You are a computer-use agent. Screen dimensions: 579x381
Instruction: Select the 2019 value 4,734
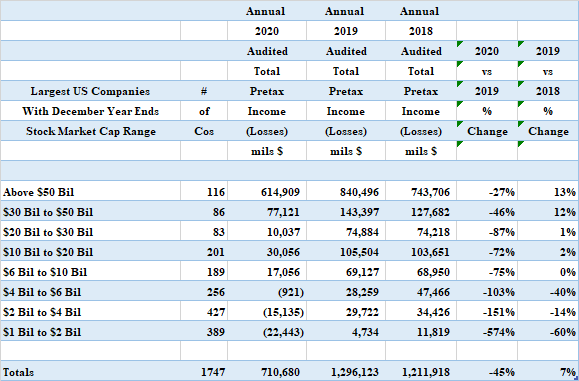pos(365,332)
